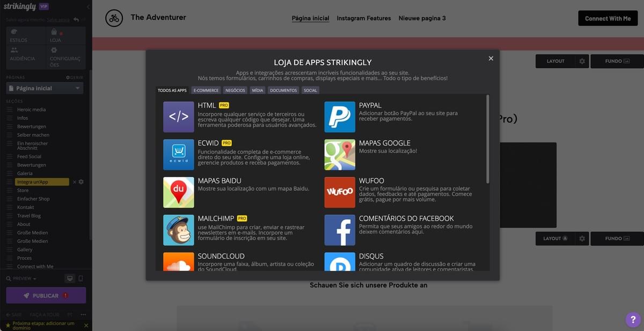Switch to mobile preview mode
644x331 pixels.
(80, 278)
